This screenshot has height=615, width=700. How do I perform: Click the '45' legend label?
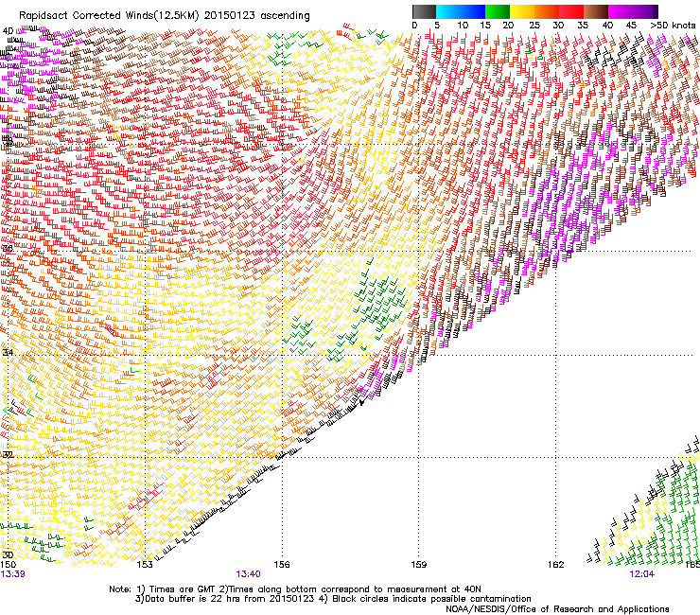(631, 26)
